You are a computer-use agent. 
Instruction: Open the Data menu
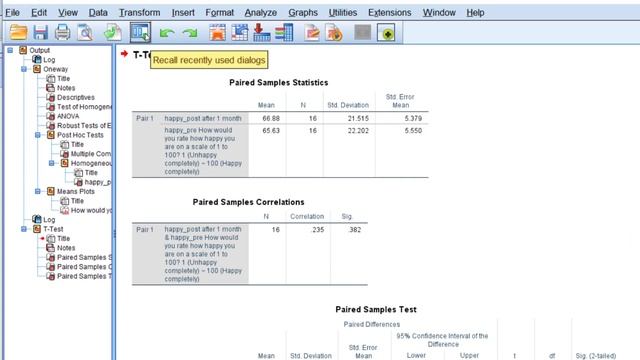pos(98,13)
